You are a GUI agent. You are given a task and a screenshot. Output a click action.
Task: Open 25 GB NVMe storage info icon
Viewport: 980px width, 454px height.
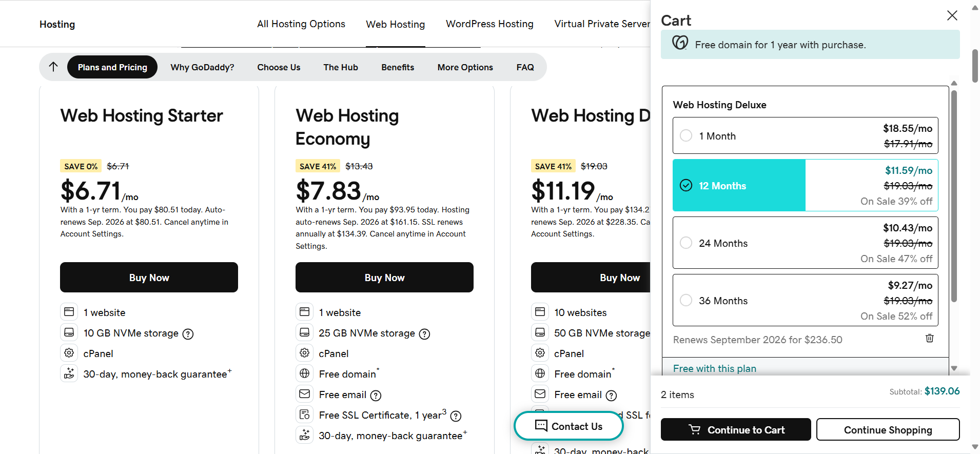pyautogui.click(x=424, y=334)
